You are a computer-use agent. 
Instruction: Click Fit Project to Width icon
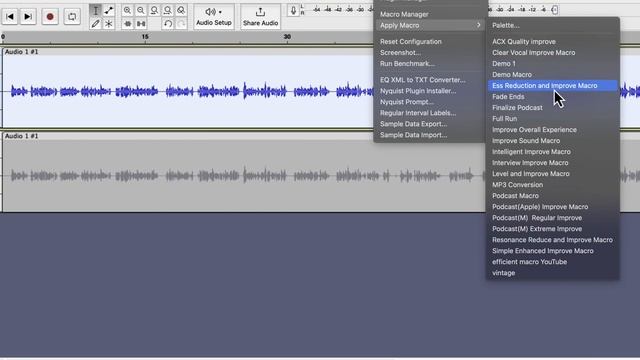pyautogui.click(x=167, y=11)
